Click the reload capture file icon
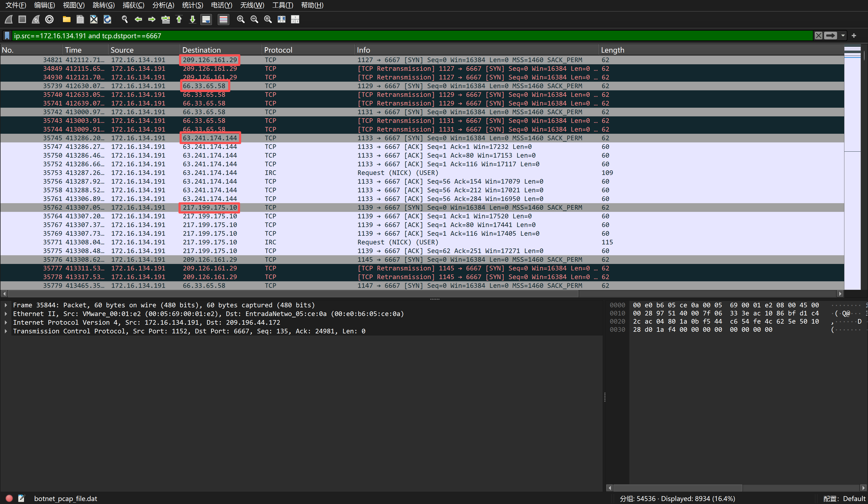The width and height of the screenshot is (868, 504). coord(107,19)
